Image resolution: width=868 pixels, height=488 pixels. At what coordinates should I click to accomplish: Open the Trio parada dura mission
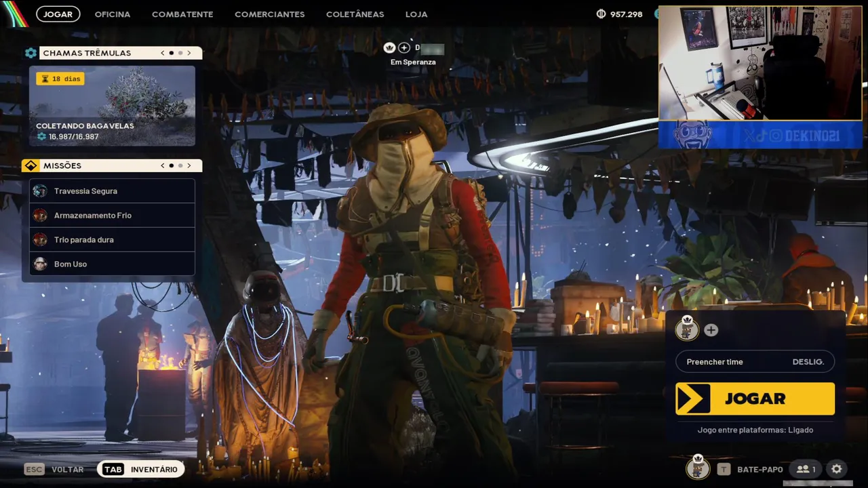click(x=113, y=240)
